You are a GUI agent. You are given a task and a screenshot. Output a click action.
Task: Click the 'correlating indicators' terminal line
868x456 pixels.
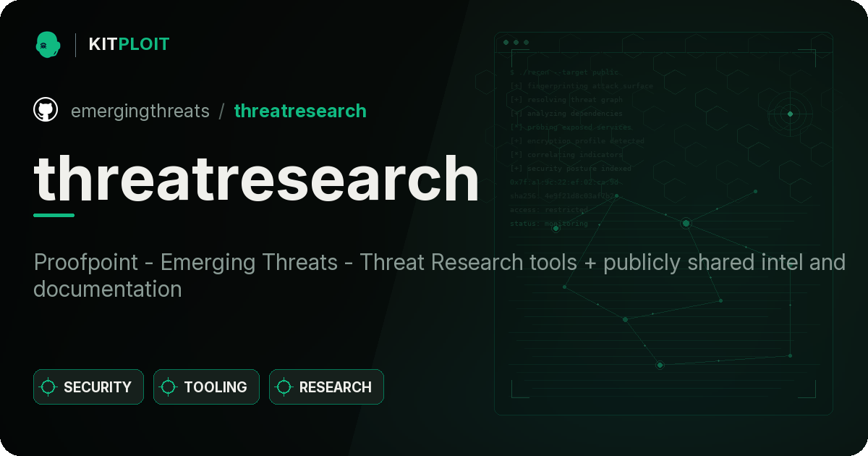(x=566, y=155)
